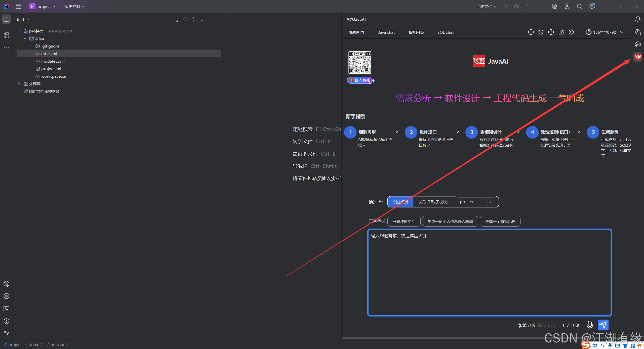Viewport: 644px width, 349px height.
Task: Switch to 智能问答 tab
Action: click(x=416, y=32)
